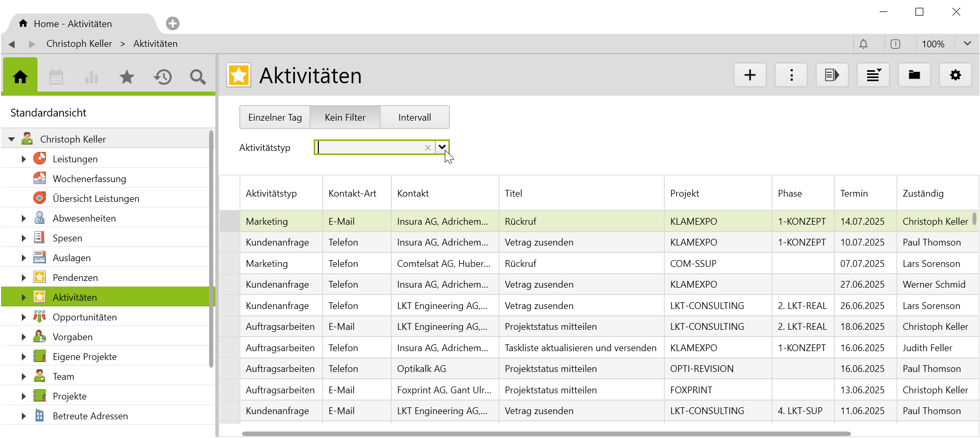Select the Intervall filter option
The image size is (980, 438).
click(x=415, y=118)
